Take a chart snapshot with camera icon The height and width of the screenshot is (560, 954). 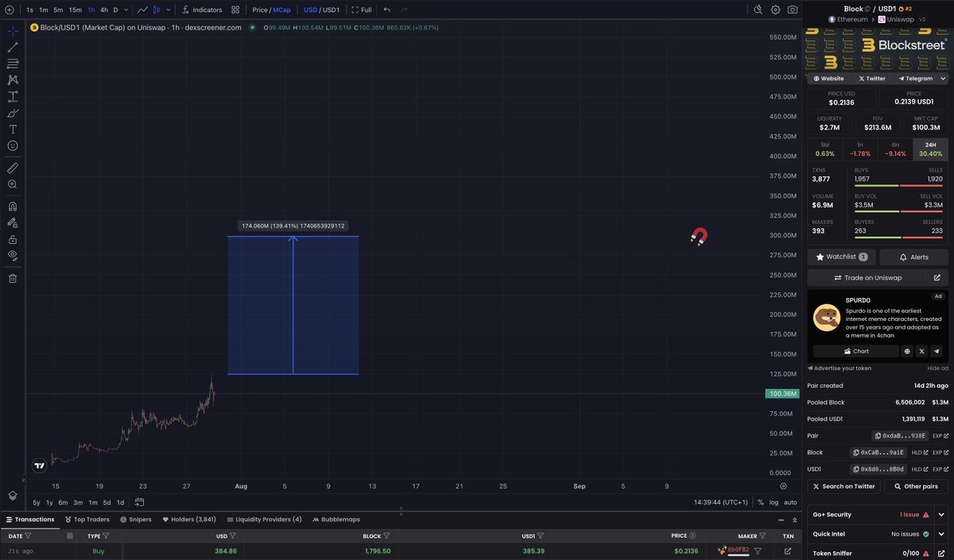point(793,10)
